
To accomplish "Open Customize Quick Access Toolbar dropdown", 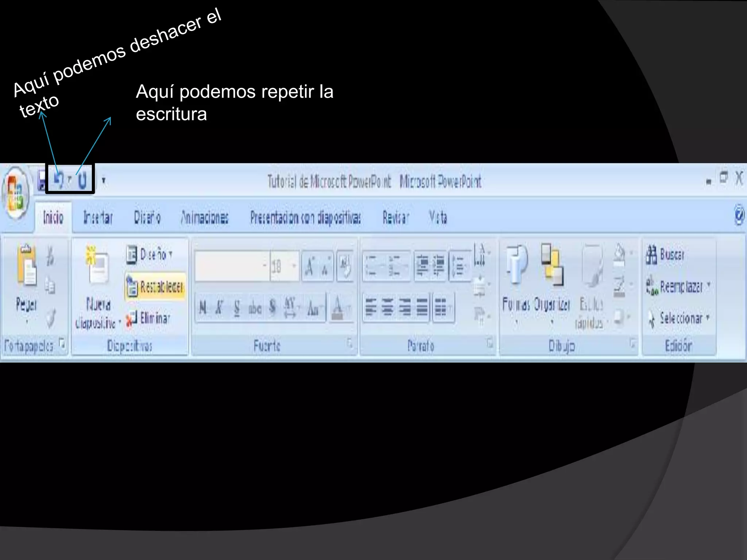I will click(x=104, y=180).
